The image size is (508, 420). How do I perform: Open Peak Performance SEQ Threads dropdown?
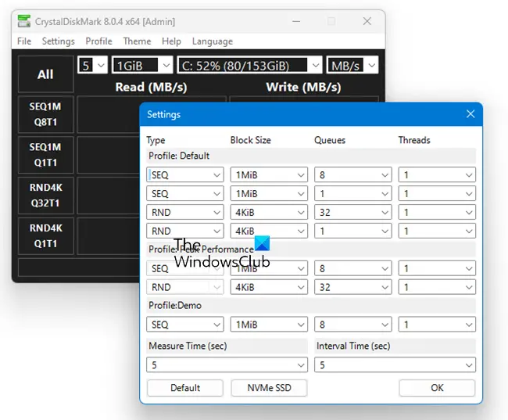(437, 268)
